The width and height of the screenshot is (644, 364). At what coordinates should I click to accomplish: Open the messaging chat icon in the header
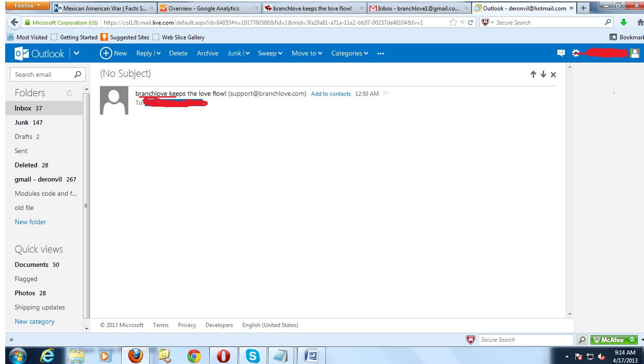(561, 53)
